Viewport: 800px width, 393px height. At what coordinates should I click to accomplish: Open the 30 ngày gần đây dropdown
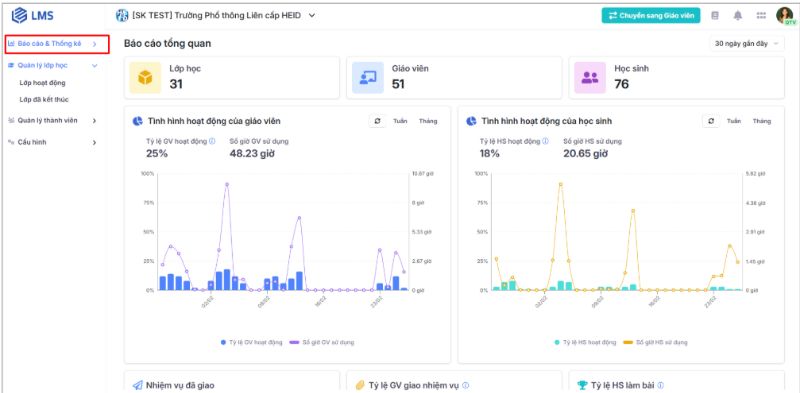click(746, 44)
